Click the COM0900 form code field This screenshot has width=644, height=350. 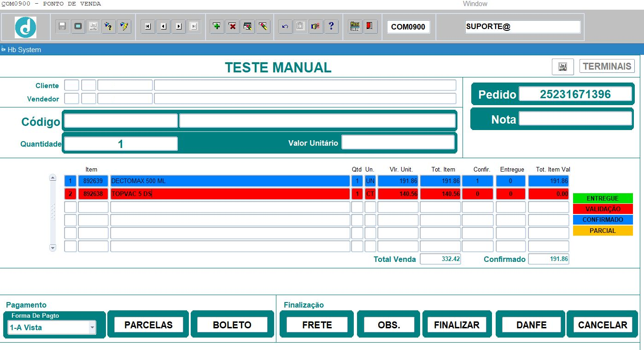click(x=408, y=27)
